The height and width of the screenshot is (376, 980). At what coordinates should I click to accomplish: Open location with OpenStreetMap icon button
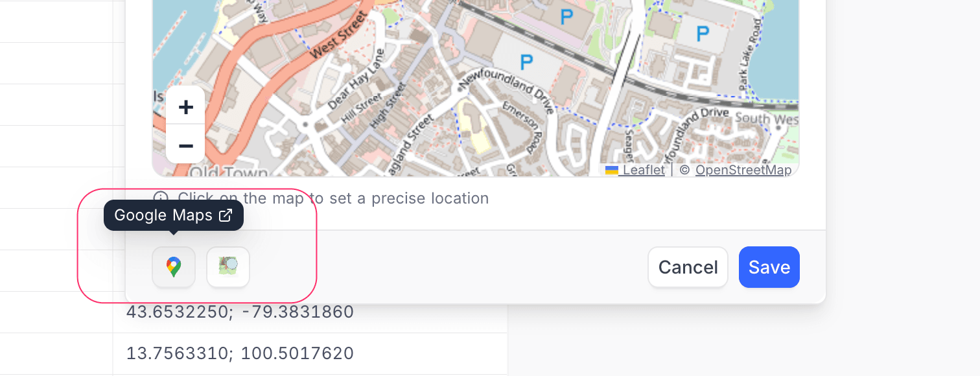click(228, 267)
